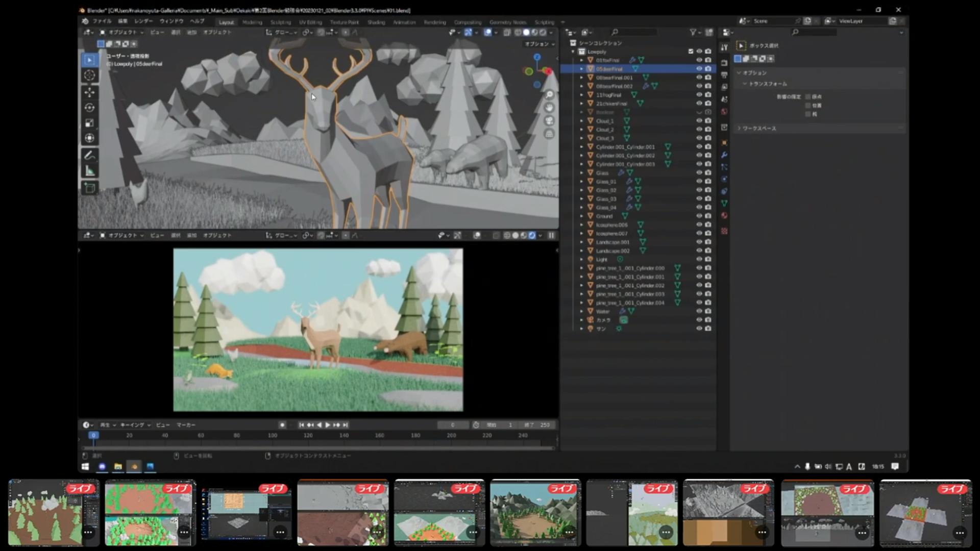Click the timeline end frame 250 field
The width and height of the screenshot is (980, 551).
click(x=537, y=425)
